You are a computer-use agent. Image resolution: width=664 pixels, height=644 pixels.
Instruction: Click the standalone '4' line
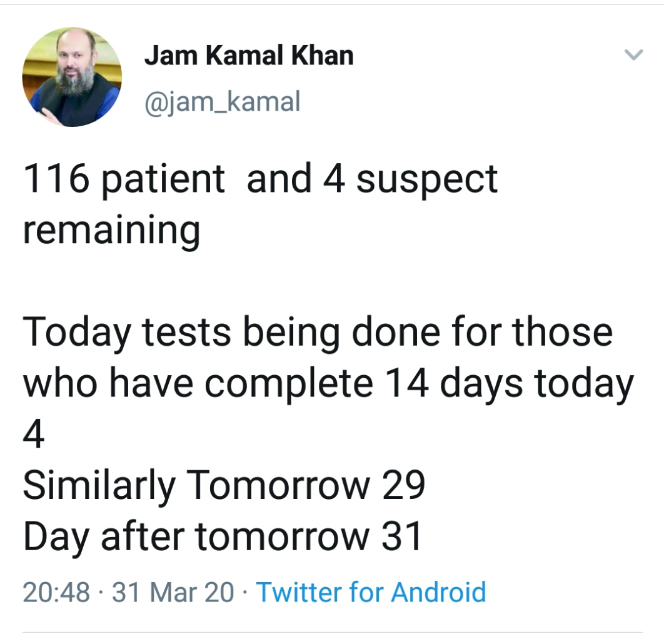pyautogui.click(x=34, y=434)
